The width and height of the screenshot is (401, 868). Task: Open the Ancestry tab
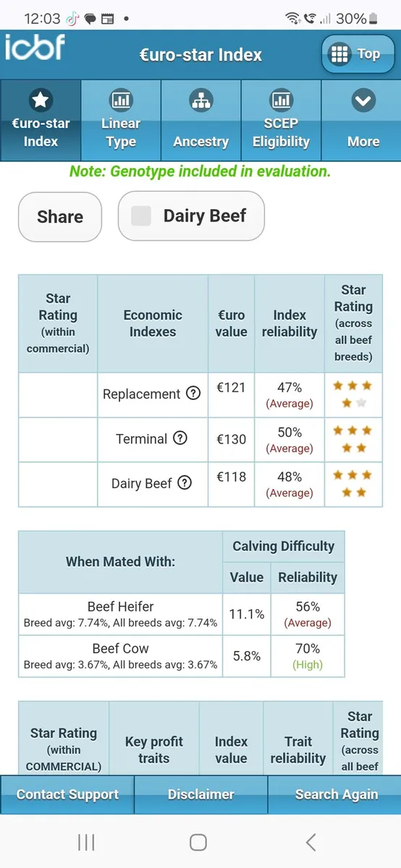200,120
